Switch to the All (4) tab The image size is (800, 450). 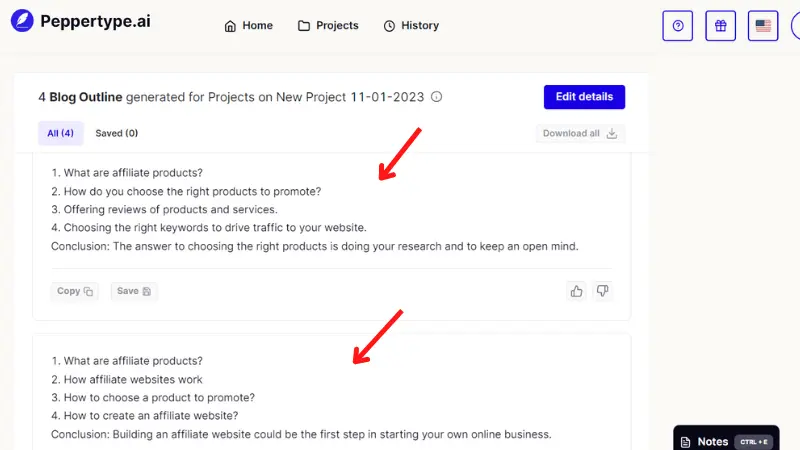[x=60, y=133]
